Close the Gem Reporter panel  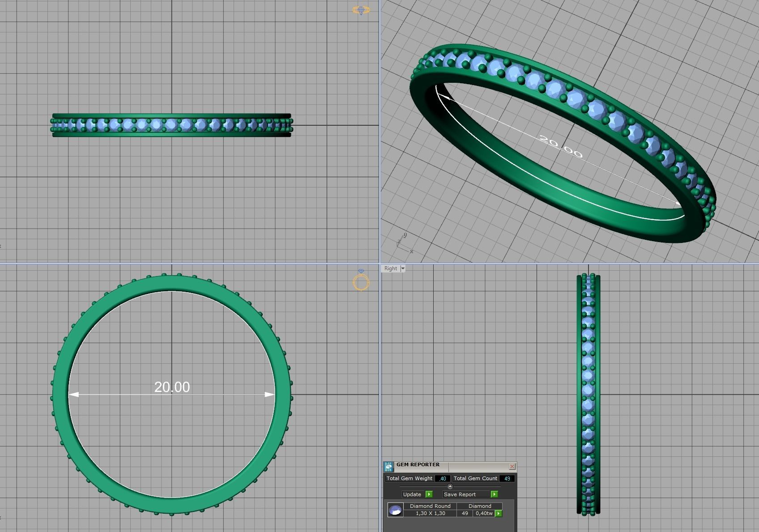[512, 466]
